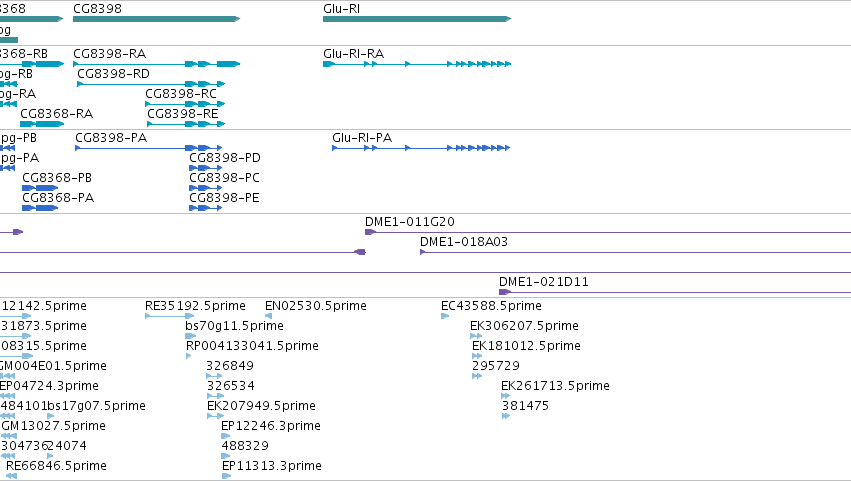
Task: Click the Glu-RI-RA transcript glyph
Action: tap(417, 64)
